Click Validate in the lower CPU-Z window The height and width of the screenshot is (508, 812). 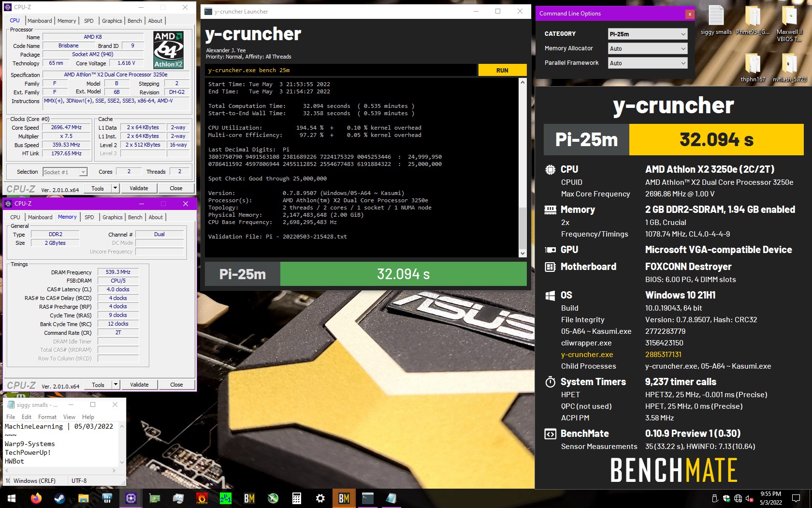coord(139,385)
